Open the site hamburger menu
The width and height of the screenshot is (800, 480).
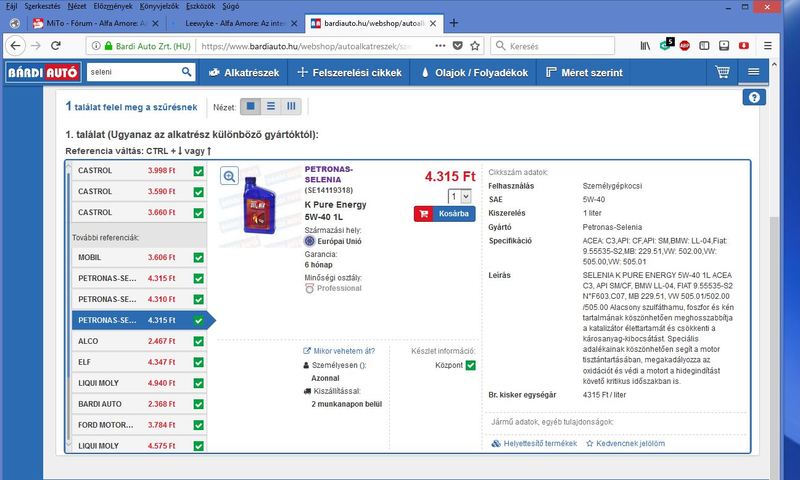tap(753, 72)
